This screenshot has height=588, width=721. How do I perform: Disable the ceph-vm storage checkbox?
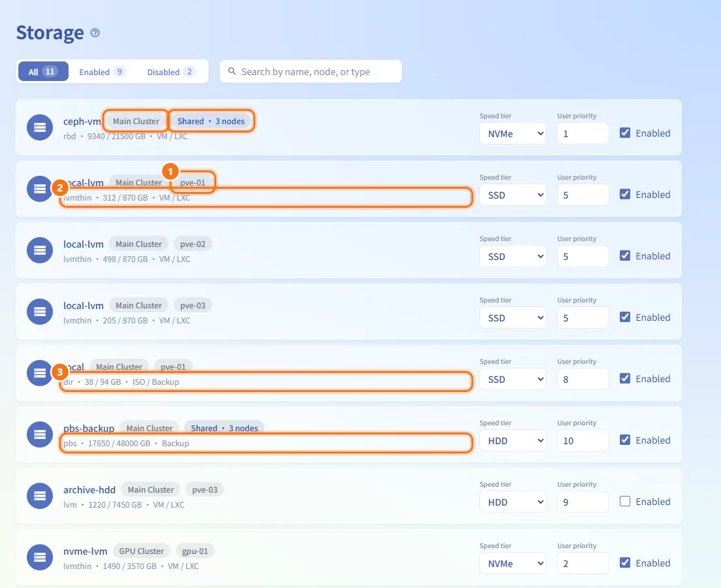pyautogui.click(x=625, y=133)
